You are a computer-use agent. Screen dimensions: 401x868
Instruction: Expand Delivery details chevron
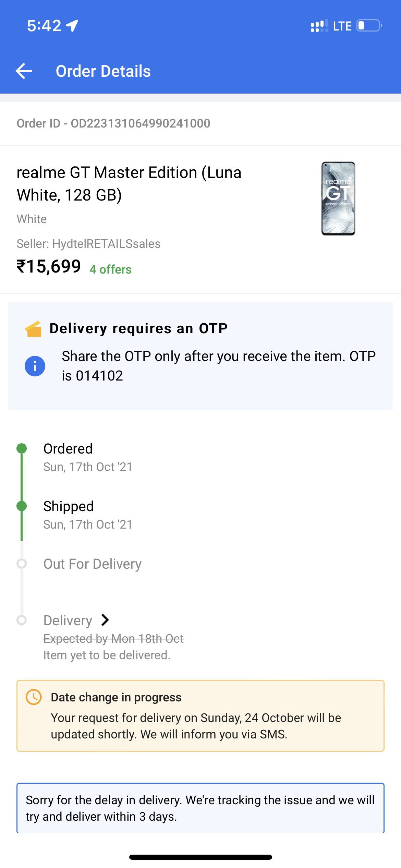(x=105, y=620)
